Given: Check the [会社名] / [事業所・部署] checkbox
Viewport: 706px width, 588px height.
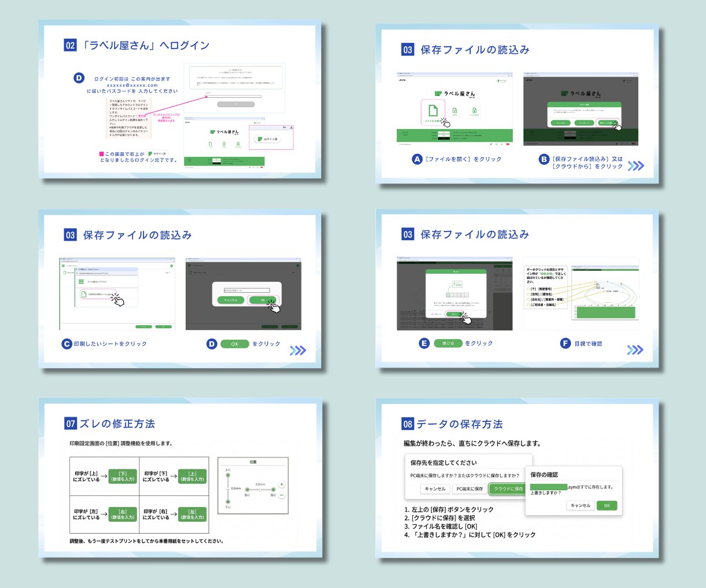Looking at the screenshot, I should pos(528,299).
